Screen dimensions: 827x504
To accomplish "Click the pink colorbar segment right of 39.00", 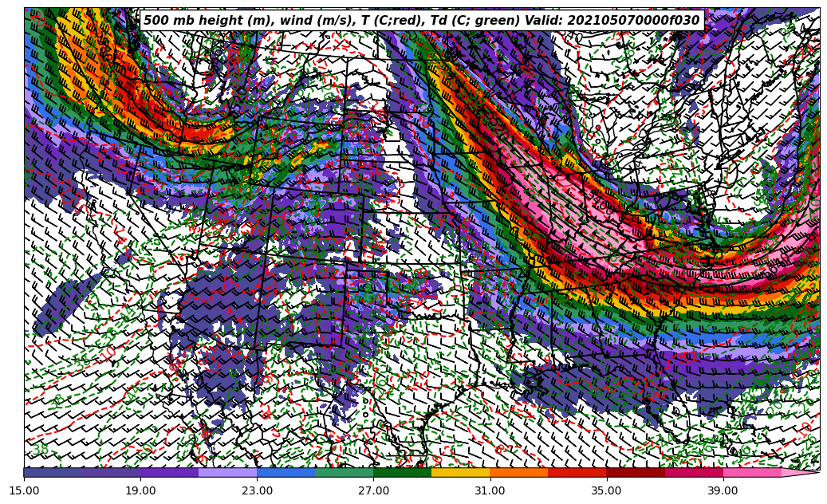I will 752,472.
